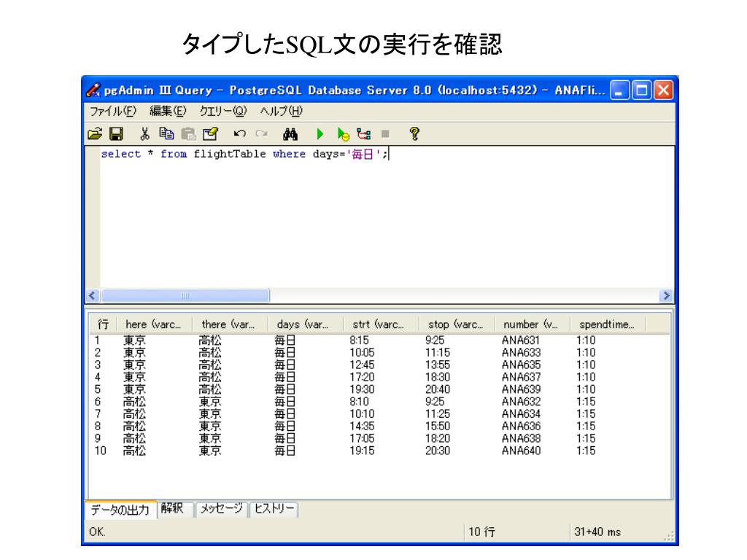Select flight cell ANA640
This screenshot has width=747, height=560.
(x=521, y=451)
